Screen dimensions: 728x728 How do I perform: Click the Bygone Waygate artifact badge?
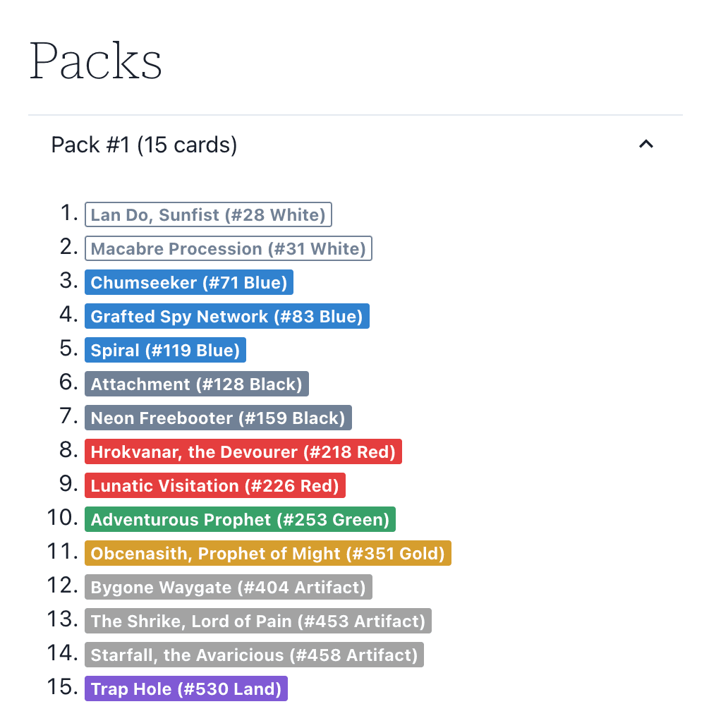(229, 588)
